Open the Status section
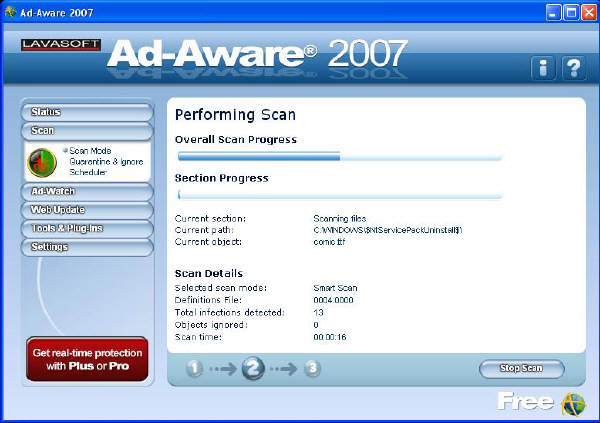Viewport: 600px width, 423px height. pyautogui.click(x=87, y=112)
